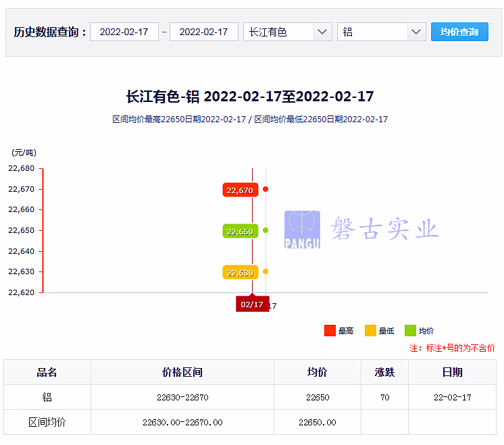The height and width of the screenshot is (445, 504).
Task: Click the 价格区间 column header
Action: tap(182, 372)
